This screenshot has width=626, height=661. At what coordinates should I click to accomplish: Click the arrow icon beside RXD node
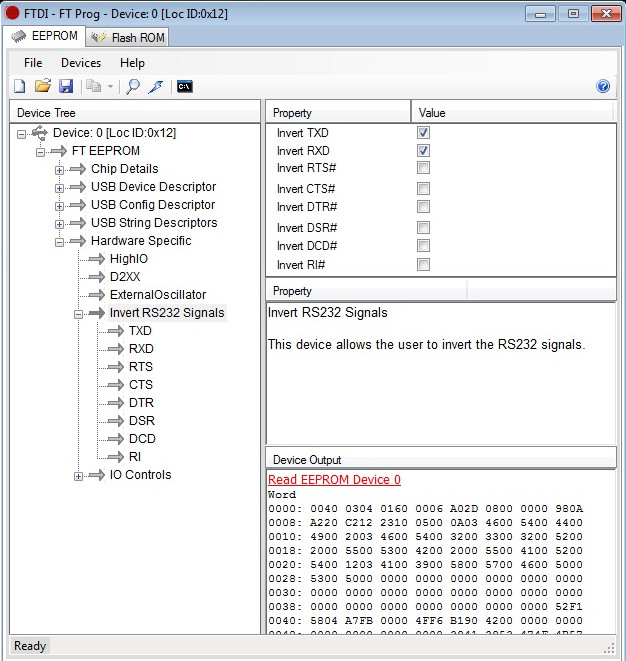click(116, 349)
